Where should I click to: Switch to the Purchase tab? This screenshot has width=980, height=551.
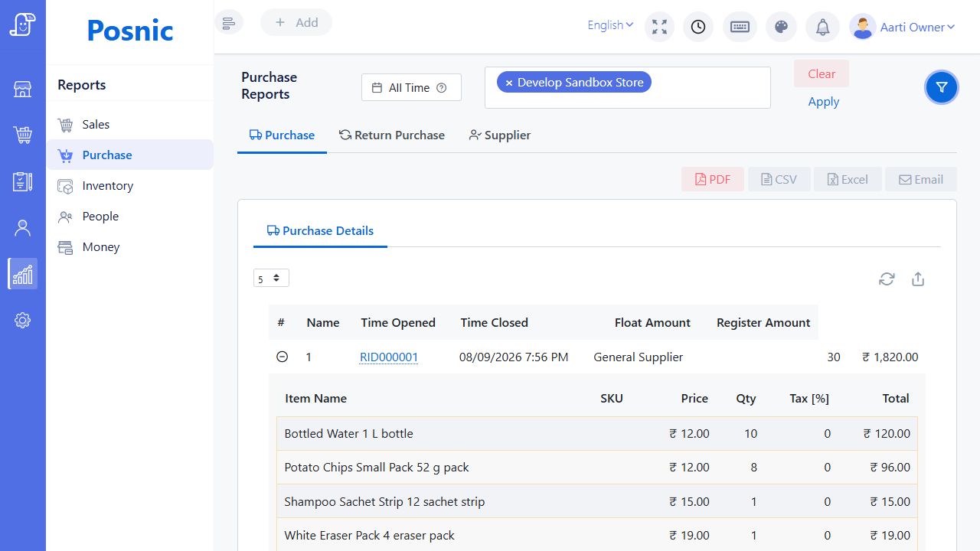coord(282,135)
